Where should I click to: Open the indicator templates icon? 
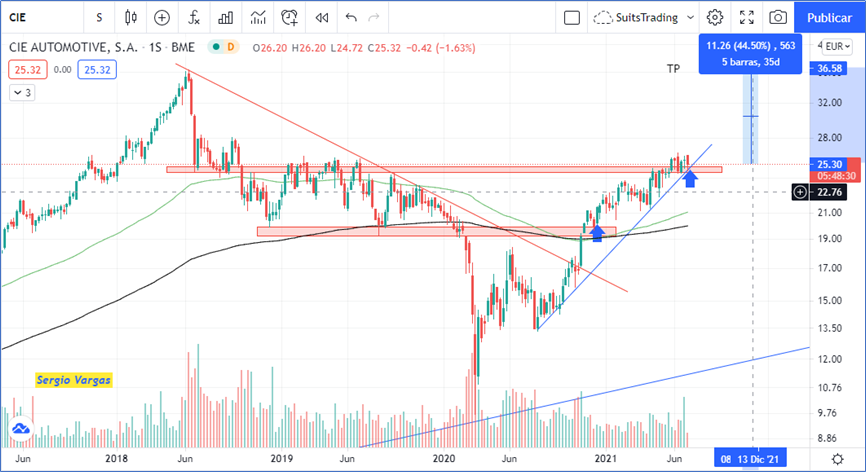coord(258,17)
